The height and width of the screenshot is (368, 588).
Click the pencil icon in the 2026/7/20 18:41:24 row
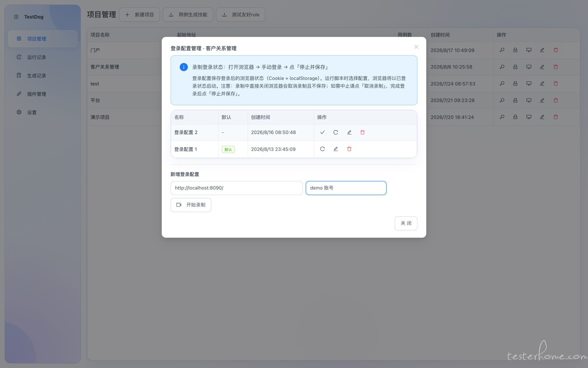coord(542,117)
